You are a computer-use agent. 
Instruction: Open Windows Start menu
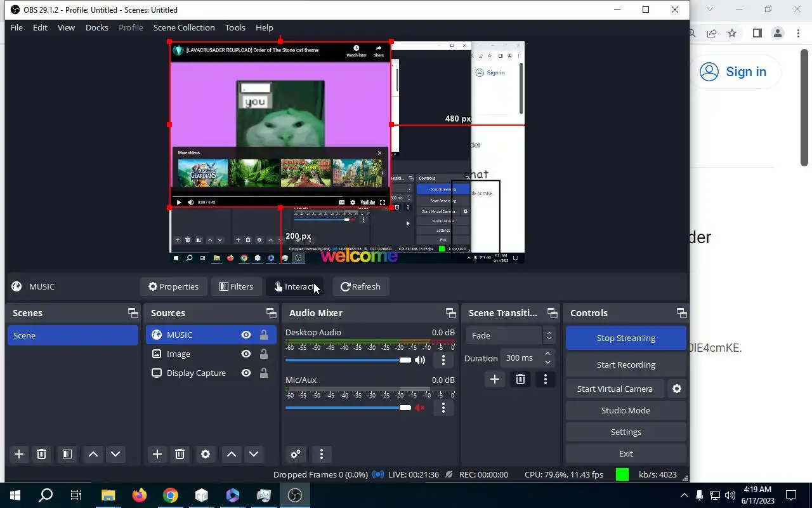click(15, 495)
